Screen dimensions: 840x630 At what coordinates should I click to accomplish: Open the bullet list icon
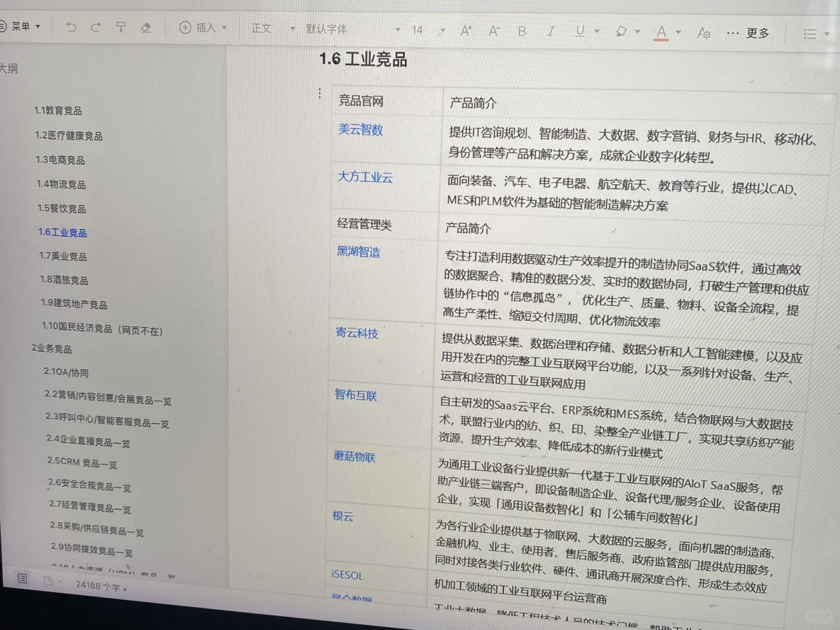click(810, 34)
